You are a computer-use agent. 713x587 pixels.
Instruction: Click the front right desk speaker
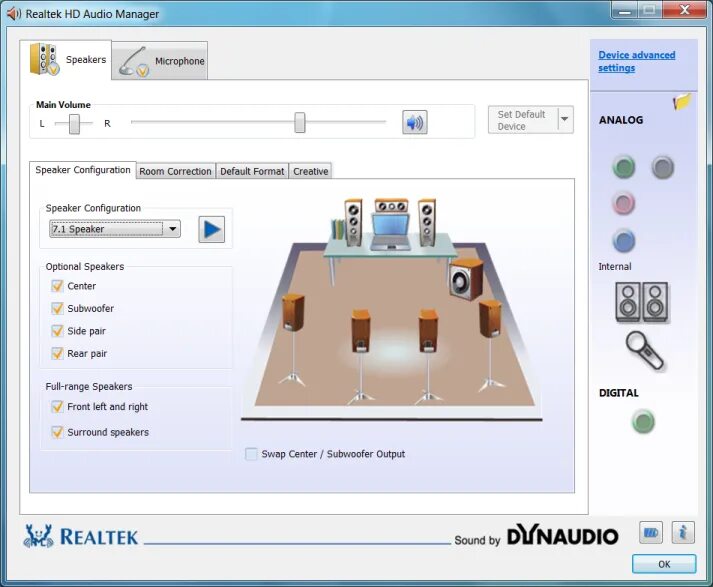pyautogui.click(x=427, y=222)
